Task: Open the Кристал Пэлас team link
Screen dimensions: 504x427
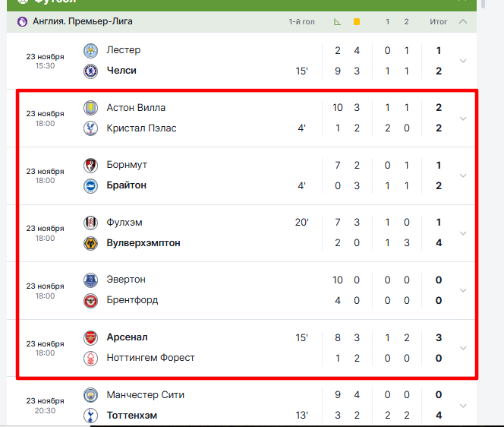Action: point(141,128)
